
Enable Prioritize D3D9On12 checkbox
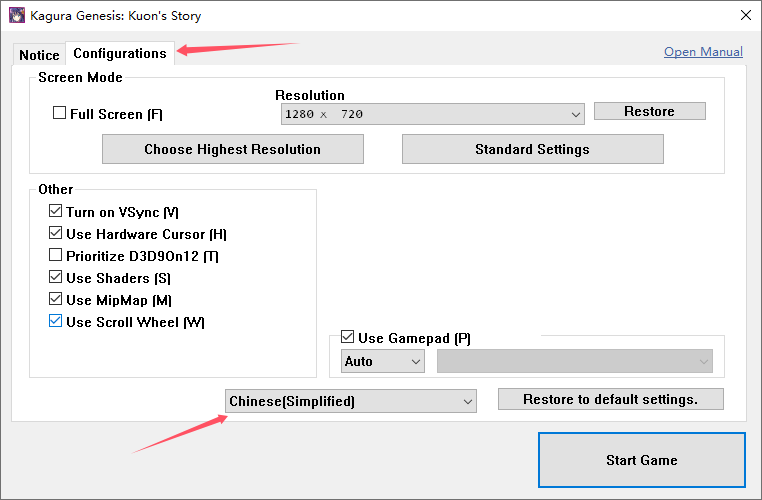point(55,256)
